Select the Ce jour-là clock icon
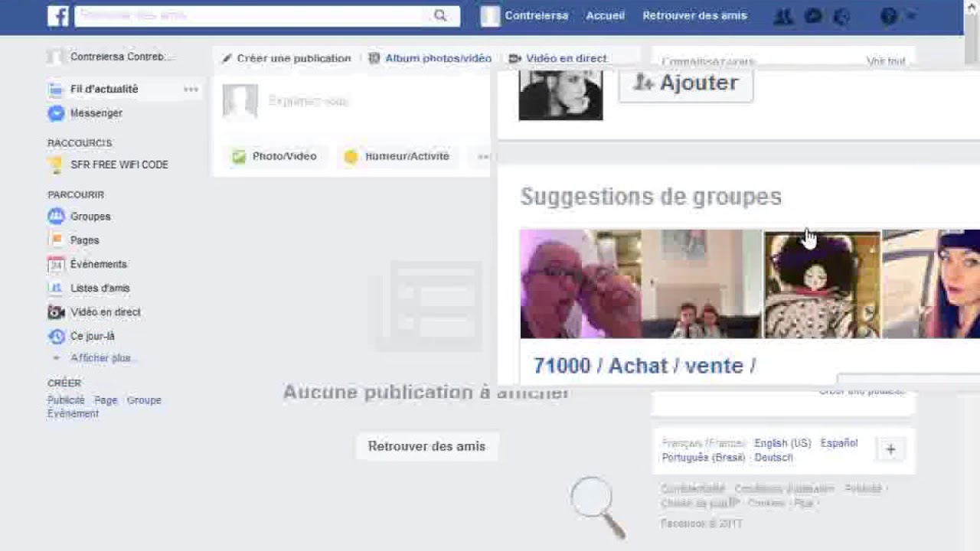The height and width of the screenshot is (551, 980). [57, 336]
